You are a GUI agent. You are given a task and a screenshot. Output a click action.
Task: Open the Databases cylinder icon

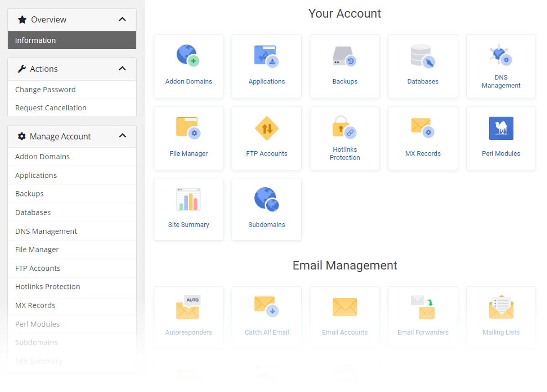pyautogui.click(x=423, y=56)
